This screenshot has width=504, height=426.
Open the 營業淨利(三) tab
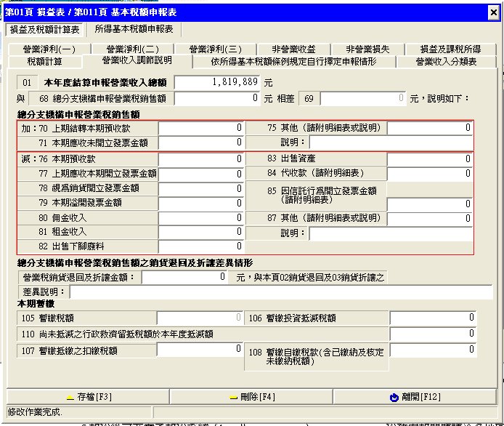pos(215,49)
